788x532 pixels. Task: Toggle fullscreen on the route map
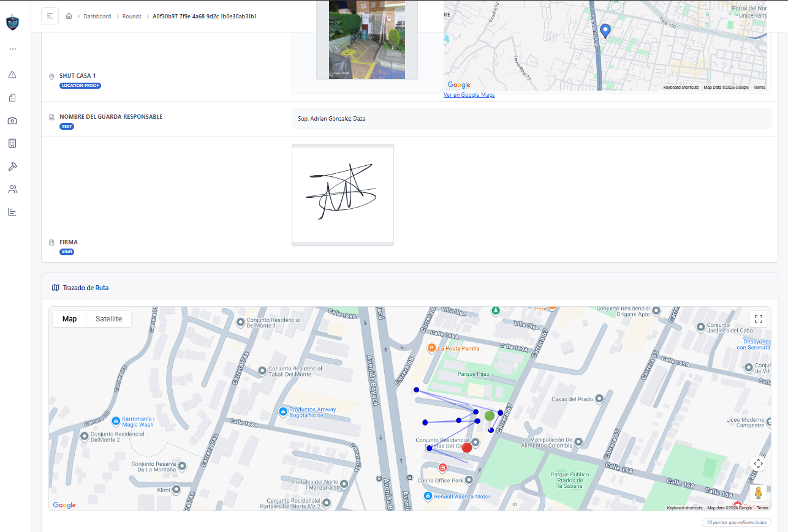[x=759, y=318]
